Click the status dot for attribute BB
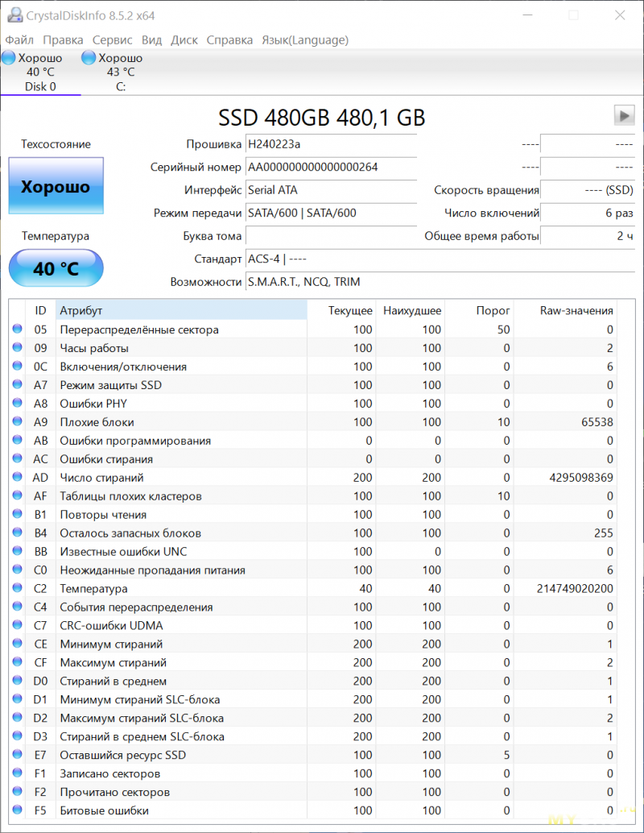644x833 pixels. tap(17, 551)
